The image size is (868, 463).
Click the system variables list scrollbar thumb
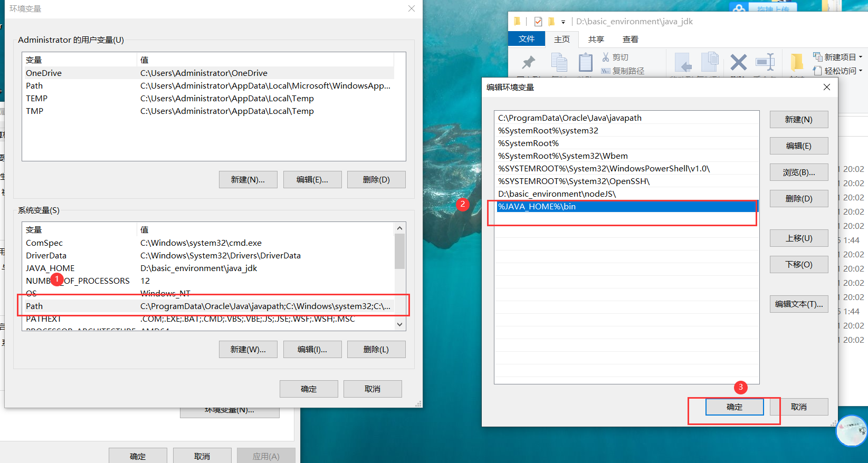(399, 251)
